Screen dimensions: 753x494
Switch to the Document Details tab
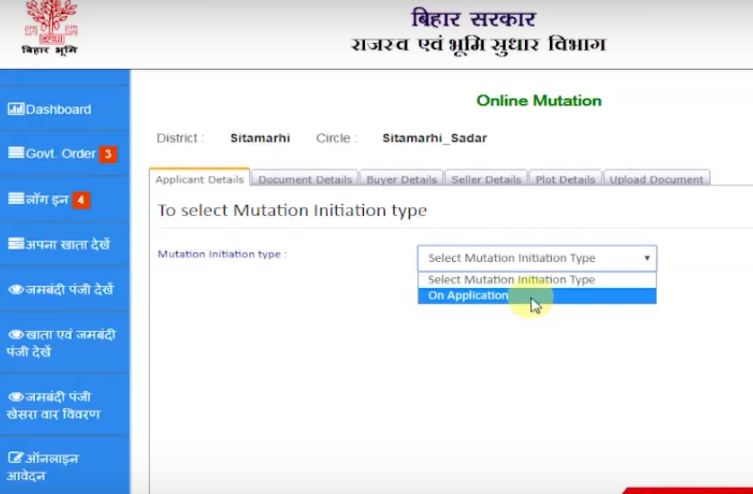click(x=305, y=180)
